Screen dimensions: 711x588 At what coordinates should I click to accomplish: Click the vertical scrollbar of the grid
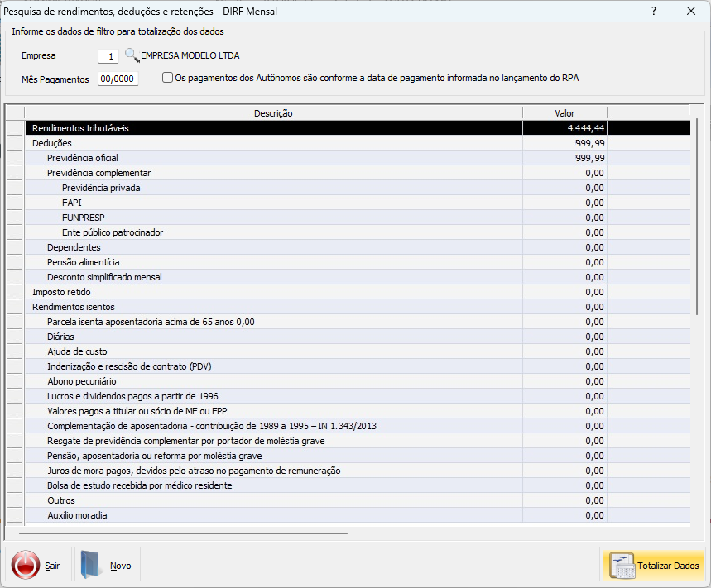(697, 215)
